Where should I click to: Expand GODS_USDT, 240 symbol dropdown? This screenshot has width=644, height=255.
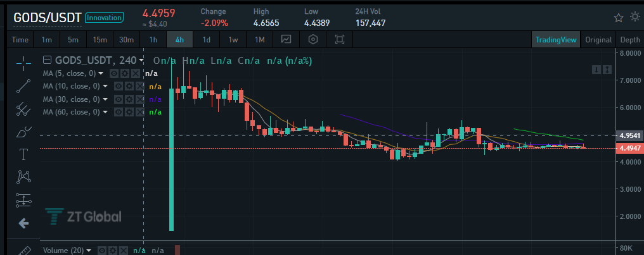click(141, 61)
